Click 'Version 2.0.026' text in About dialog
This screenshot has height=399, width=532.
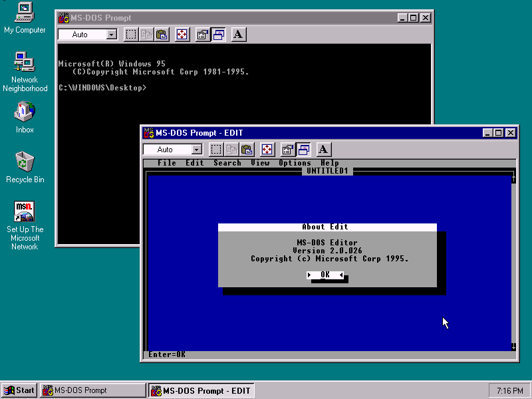pyautogui.click(x=327, y=251)
